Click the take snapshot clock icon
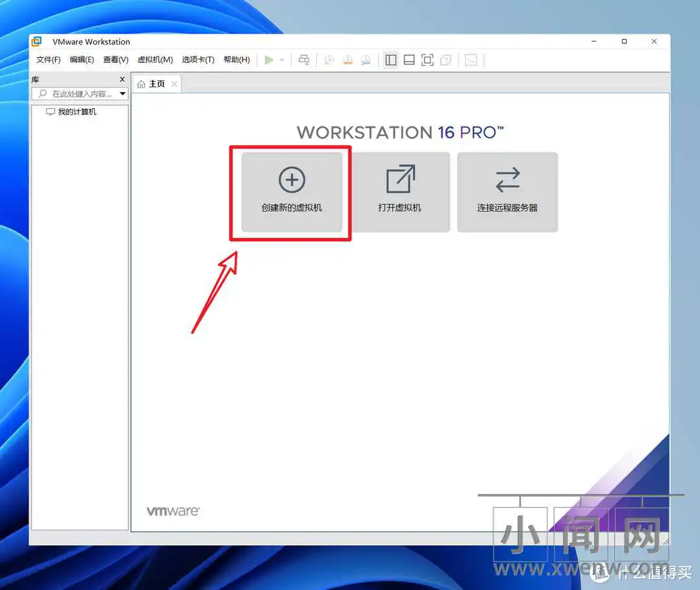The height and width of the screenshot is (590, 700). pos(329,60)
